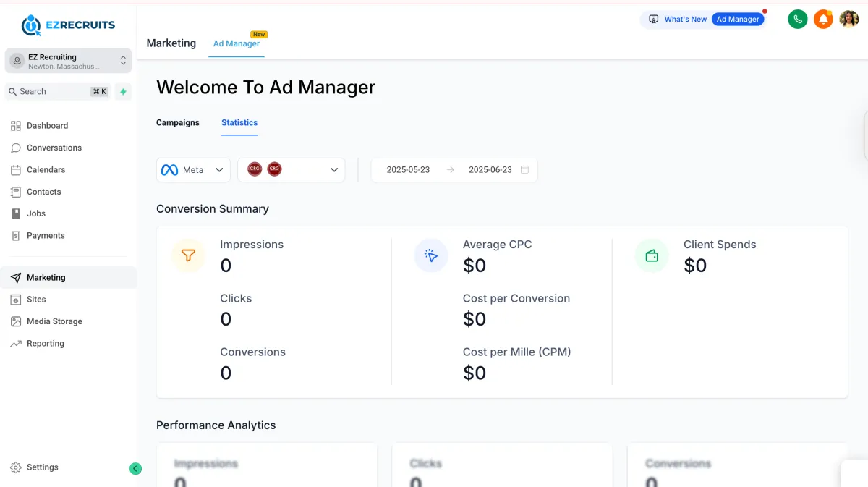Click the Average CPC cursor icon
The image size is (868, 487).
(x=431, y=255)
